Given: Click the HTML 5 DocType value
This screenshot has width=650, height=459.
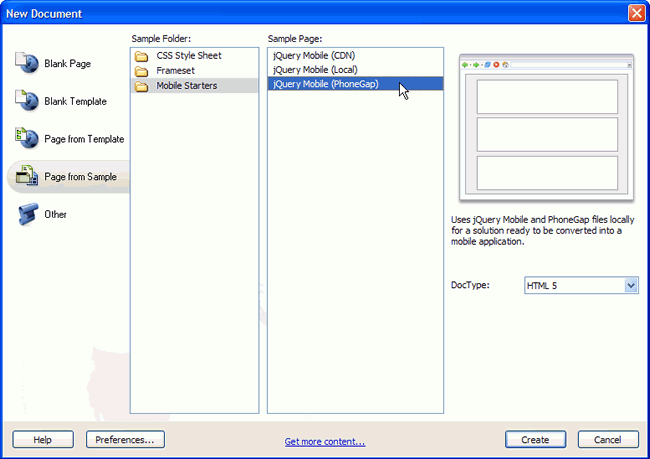Looking at the screenshot, I should pos(542,286).
